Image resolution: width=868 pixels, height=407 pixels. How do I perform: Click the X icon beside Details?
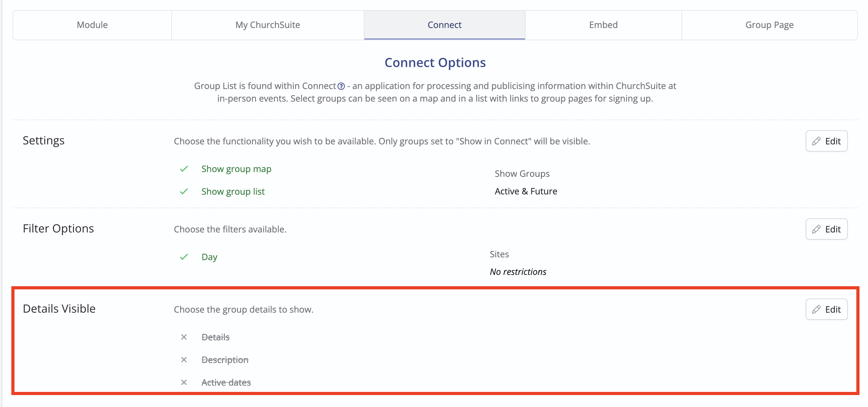click(x=184, y=337)
